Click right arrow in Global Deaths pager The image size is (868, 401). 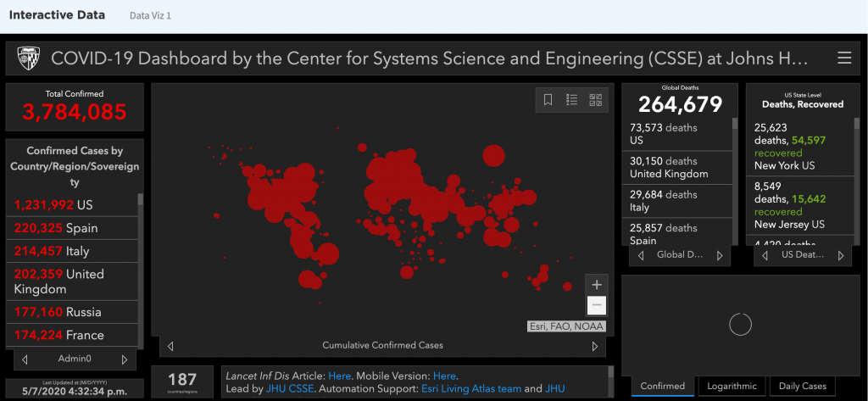(720, 255)
